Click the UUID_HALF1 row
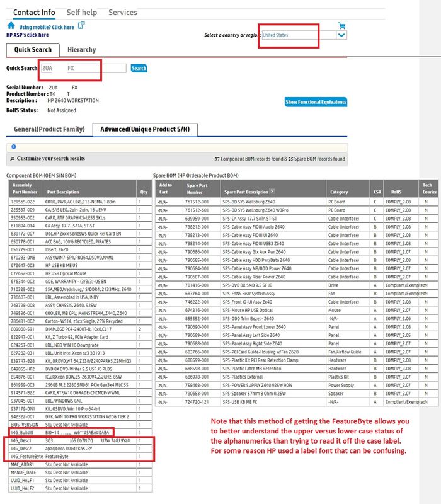The image size is (441, 504). [81, 481]
